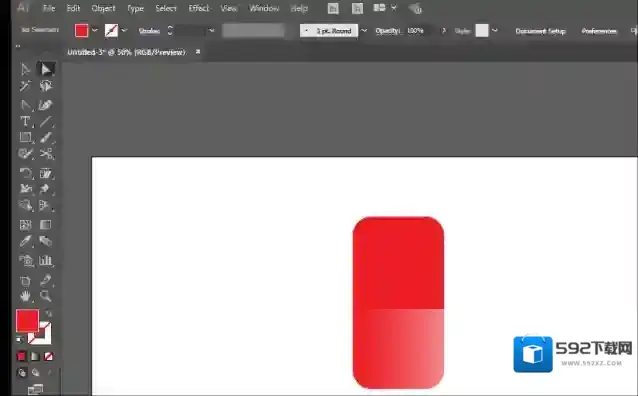Set paint mode to Gradient

[35, 357]
